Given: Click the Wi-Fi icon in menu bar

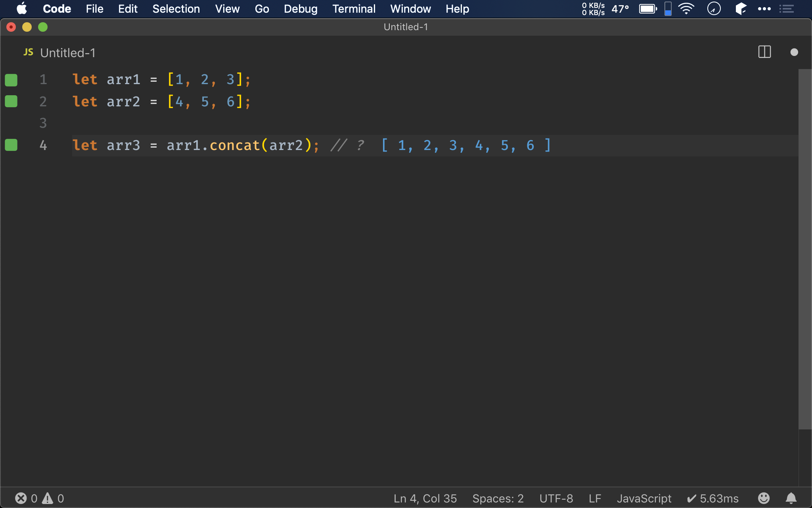Looking at the screenshot, I should tap(686, 9).
